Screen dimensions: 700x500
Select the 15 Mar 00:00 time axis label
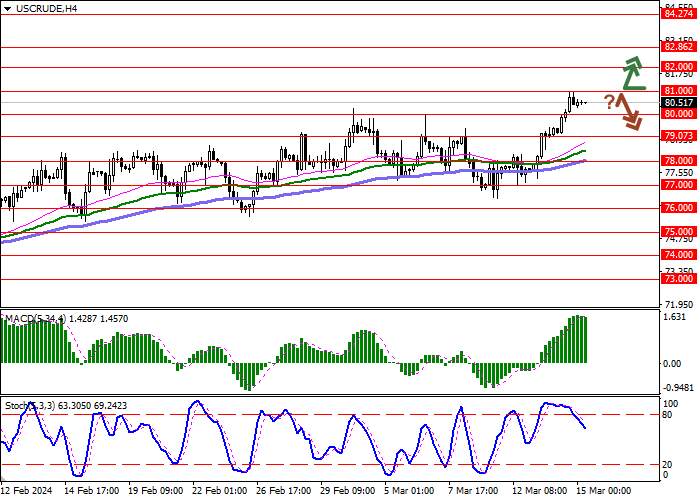click(x=604, y=491)
